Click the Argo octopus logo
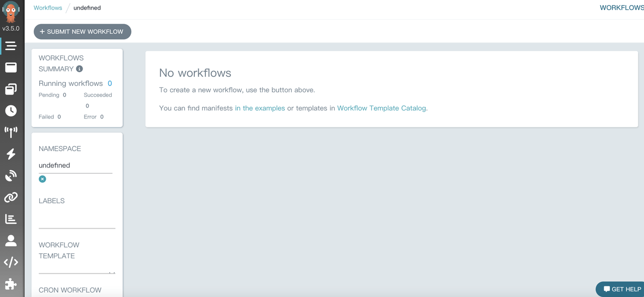 (11, 12)
